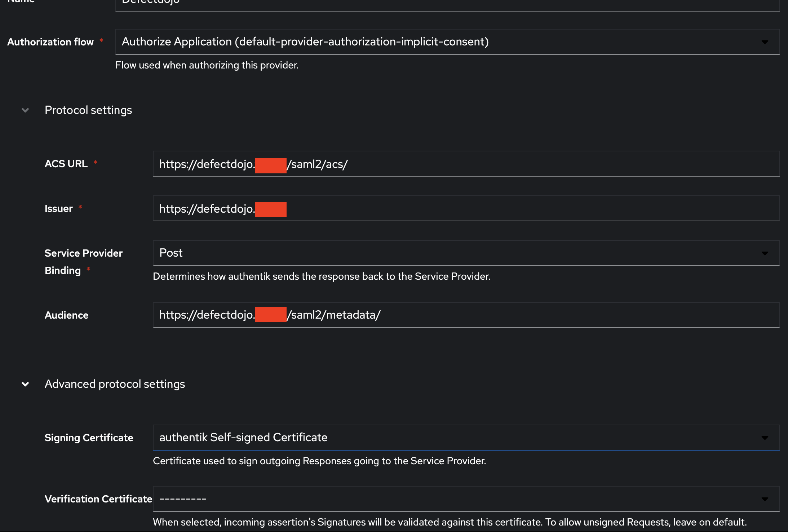Click the ACS URL input field
The width and height of the screenshot is (788, 532).
(466, 164)
